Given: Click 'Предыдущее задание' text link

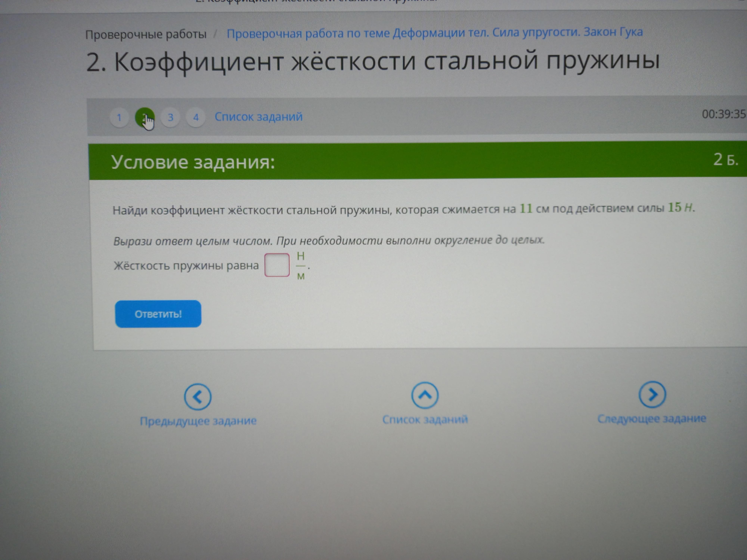Looking at the screenshot, I should tap(198, 421).
